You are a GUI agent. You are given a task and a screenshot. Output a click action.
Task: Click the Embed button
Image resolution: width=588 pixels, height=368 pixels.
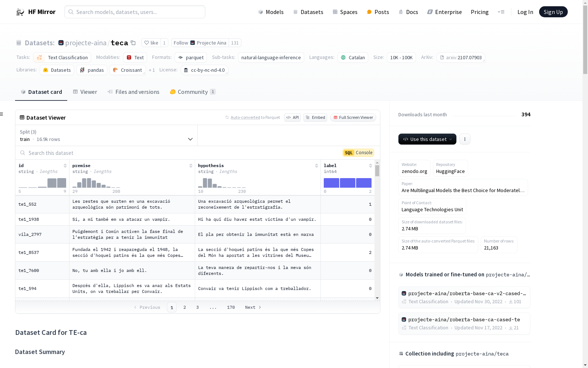[x=315, y=117]
